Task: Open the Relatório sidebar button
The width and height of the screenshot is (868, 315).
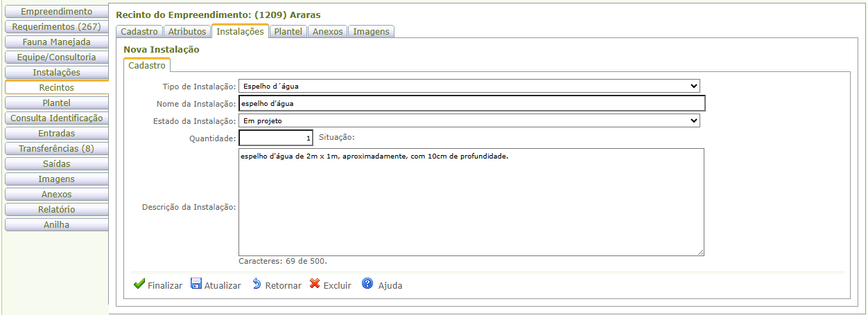Action: click(x=56, y=210)
